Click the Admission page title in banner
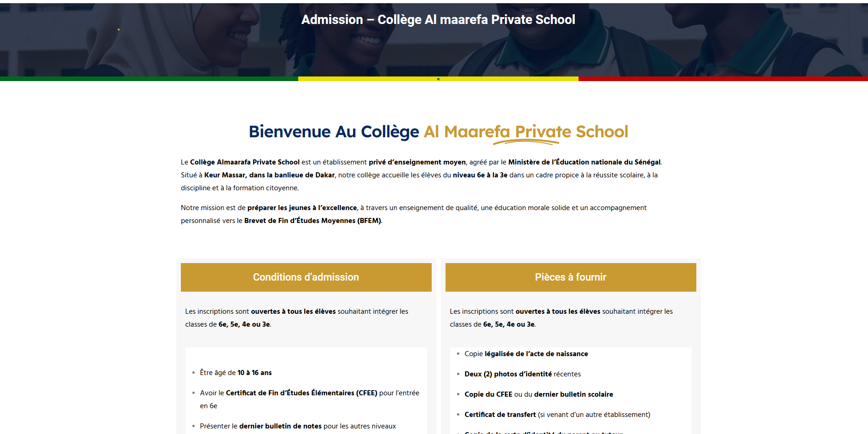Viewport: 868px width, 434px height. [x=438, y=19]
